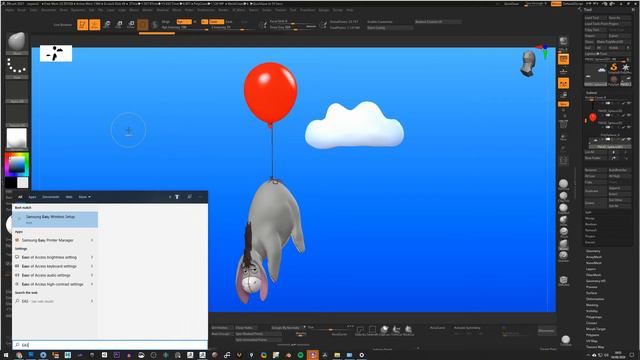
Task: Select the orange Draw mode button
Action: [x=95, y=24]
